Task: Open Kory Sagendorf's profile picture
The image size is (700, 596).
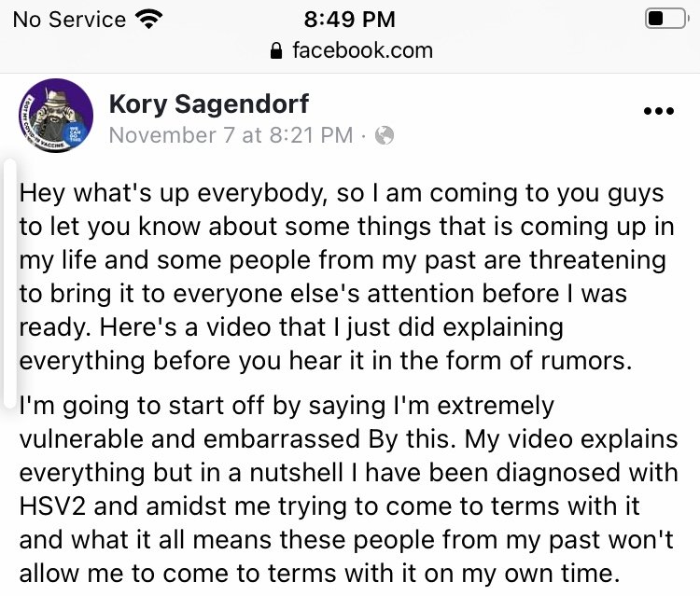Action: (x=55, y=117)
